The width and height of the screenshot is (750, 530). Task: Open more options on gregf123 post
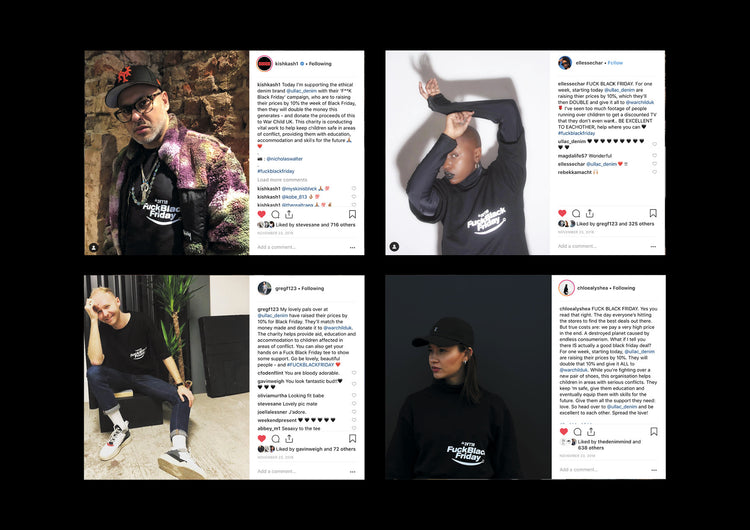point(353,472)
